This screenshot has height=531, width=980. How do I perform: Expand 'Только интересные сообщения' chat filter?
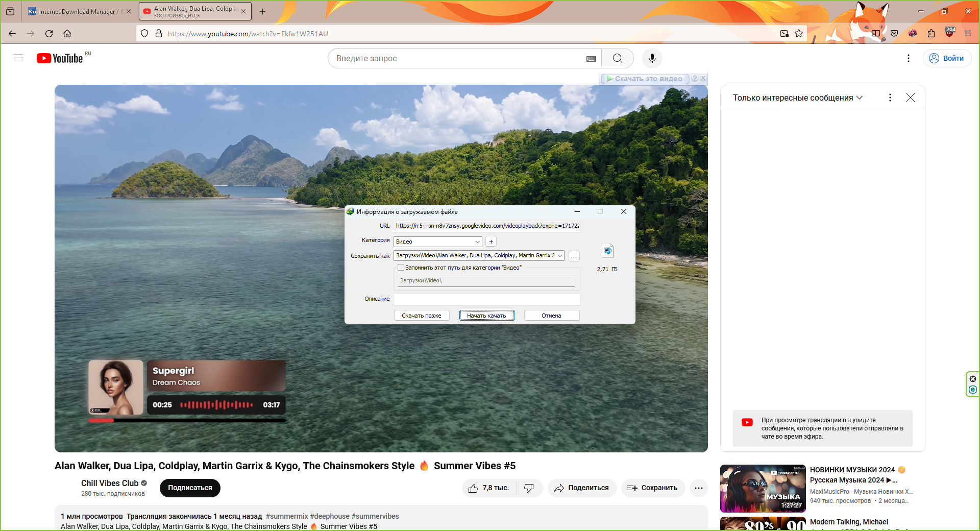(798, 98)
